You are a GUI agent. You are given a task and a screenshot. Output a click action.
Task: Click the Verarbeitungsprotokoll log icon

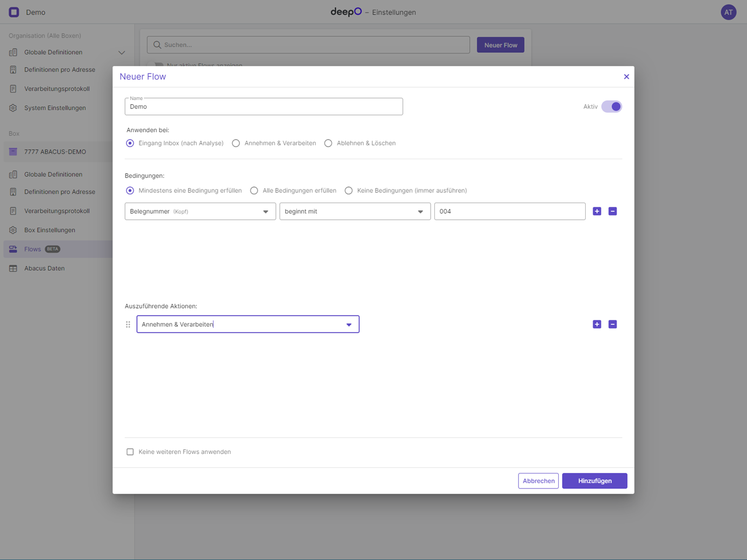pos(13,89)
